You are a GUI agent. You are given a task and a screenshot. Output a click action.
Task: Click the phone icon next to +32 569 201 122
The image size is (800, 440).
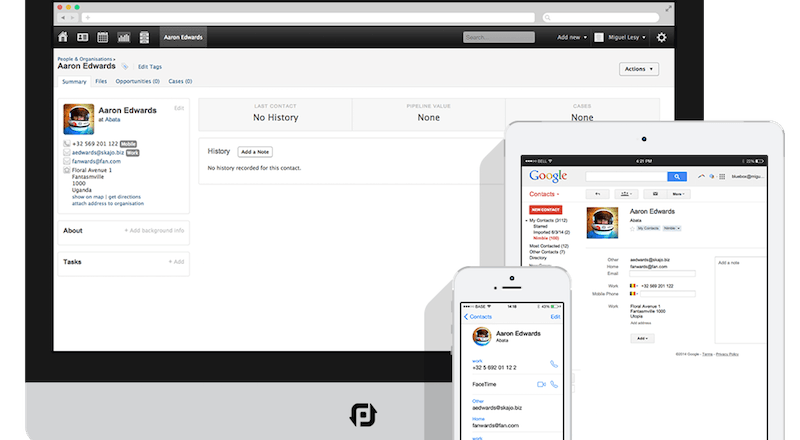click(x=66, y=143)
